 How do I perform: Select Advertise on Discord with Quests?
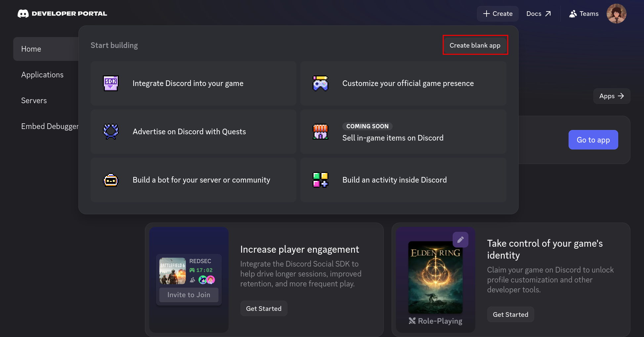click(193, 132)
